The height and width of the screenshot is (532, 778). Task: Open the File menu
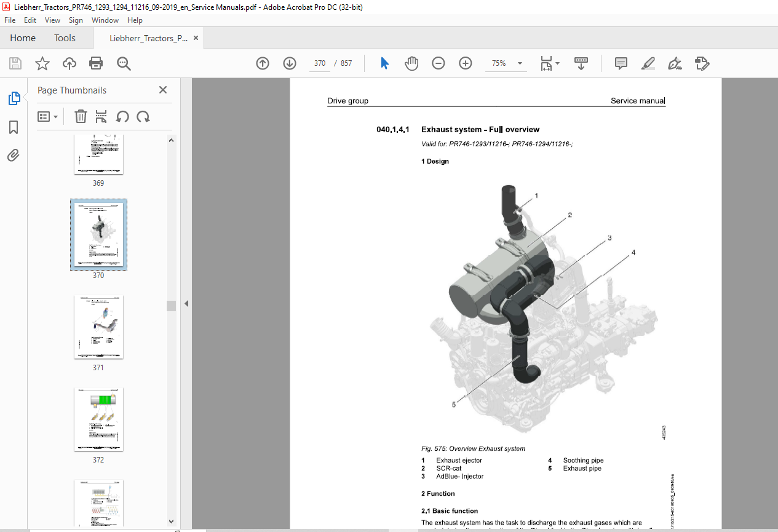tap(10, 20)
